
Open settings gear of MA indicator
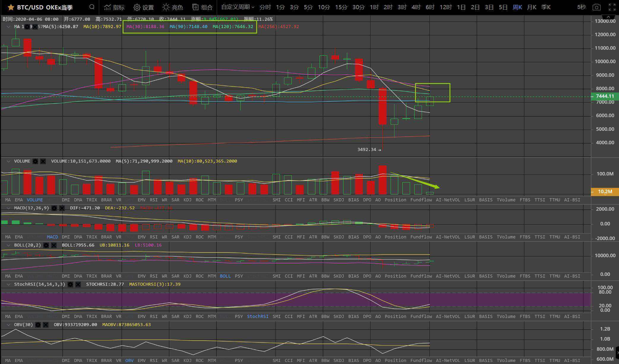coord(27,27)
